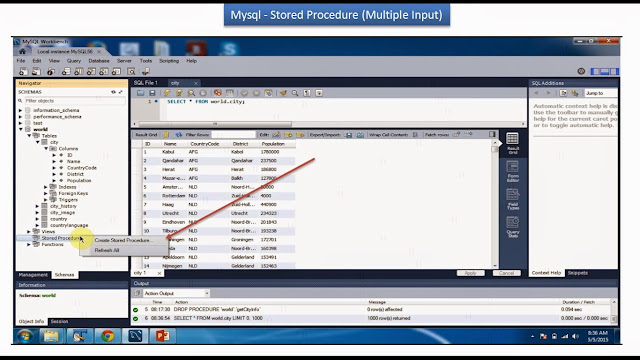
Task: Click the open SQL script toolbar icon
Action: pos(36,71)
